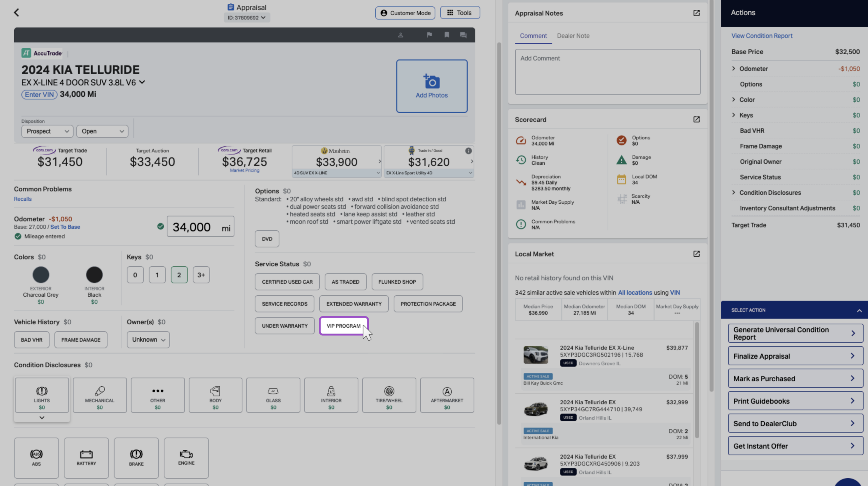Screen dimensions: 868x486
Task: Open the chat messages icon
Action: coord(463,35)
